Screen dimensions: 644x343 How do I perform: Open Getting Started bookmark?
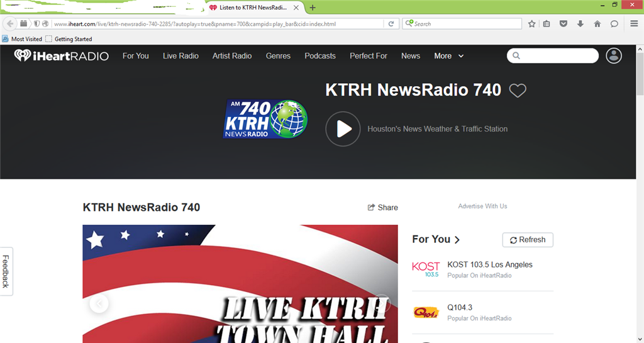pyautogui.click(x=69, y=39)
